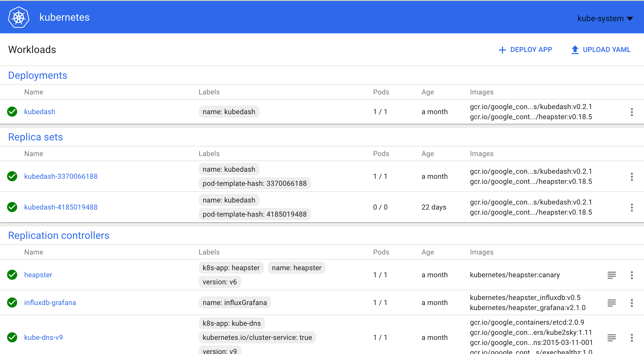
Task: Click label chip 'k8s-app: heapster'
Action: click(x=231, y=268)
